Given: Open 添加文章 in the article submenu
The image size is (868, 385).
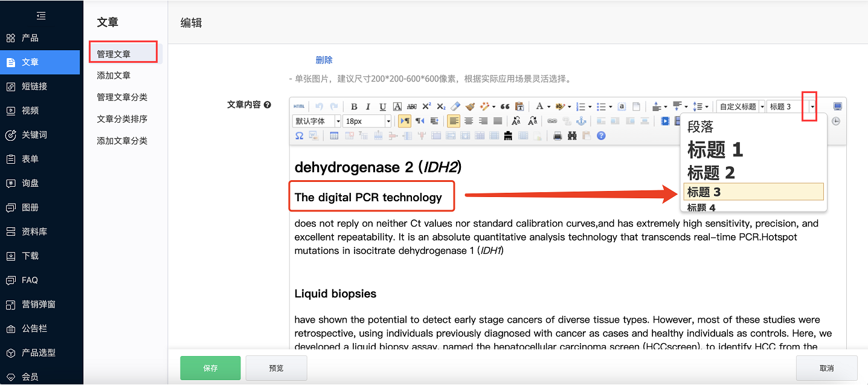Looking at the screenshot, I should 114,76.
